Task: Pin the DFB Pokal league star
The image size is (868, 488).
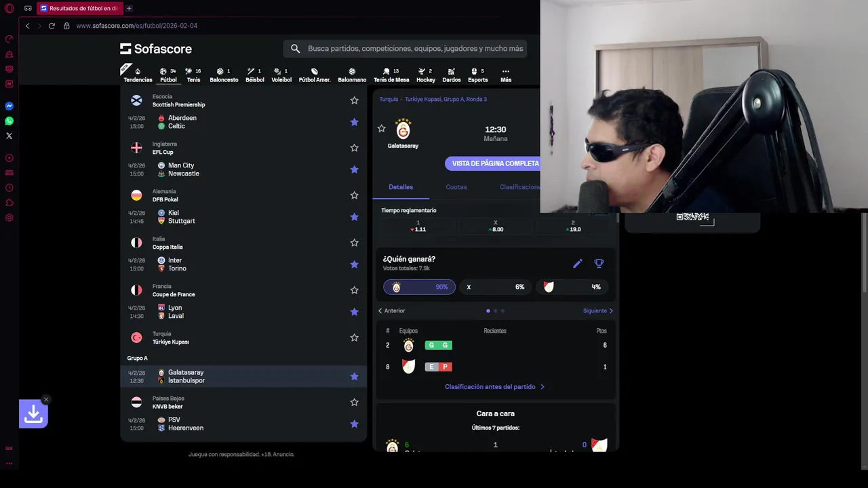Action: point(354,195)
